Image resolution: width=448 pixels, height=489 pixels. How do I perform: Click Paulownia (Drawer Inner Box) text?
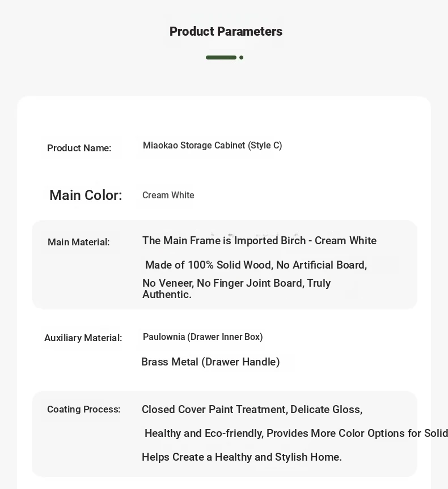(202, 337)
